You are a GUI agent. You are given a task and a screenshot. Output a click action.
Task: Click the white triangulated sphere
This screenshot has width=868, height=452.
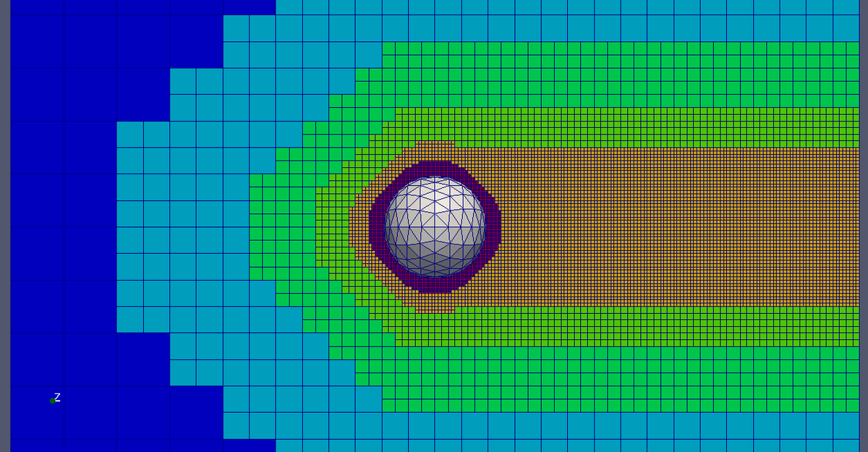pyautogui.click(x=435, y=226)
